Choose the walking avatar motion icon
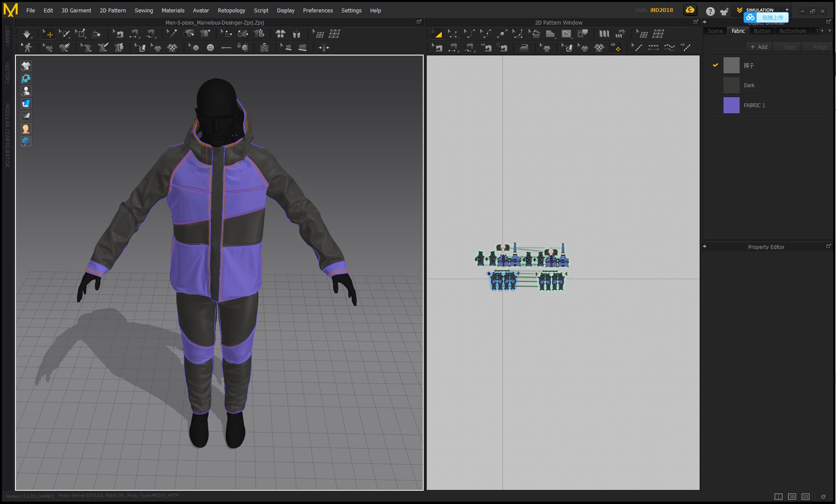 click(x=27, y=48)
